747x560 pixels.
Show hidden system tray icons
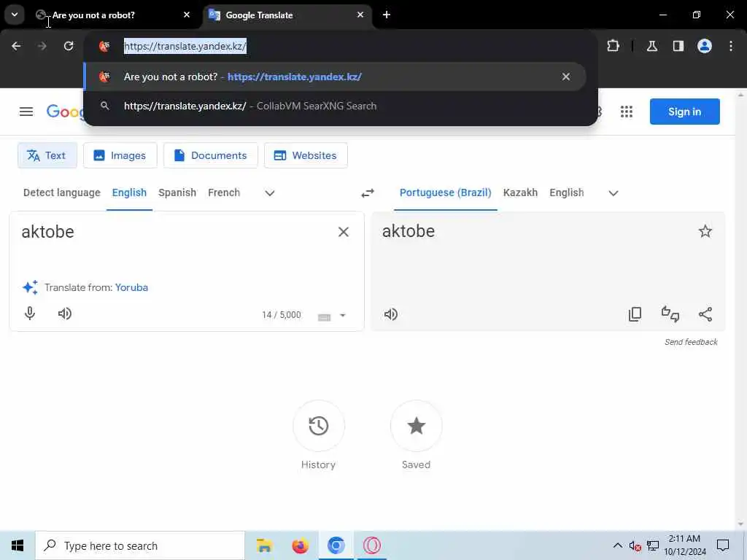[617, 545]
